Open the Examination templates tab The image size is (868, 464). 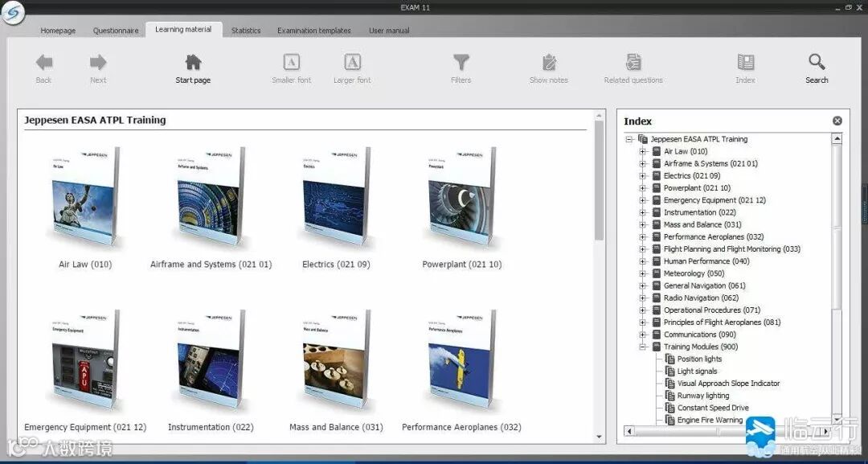coord(314,31)
